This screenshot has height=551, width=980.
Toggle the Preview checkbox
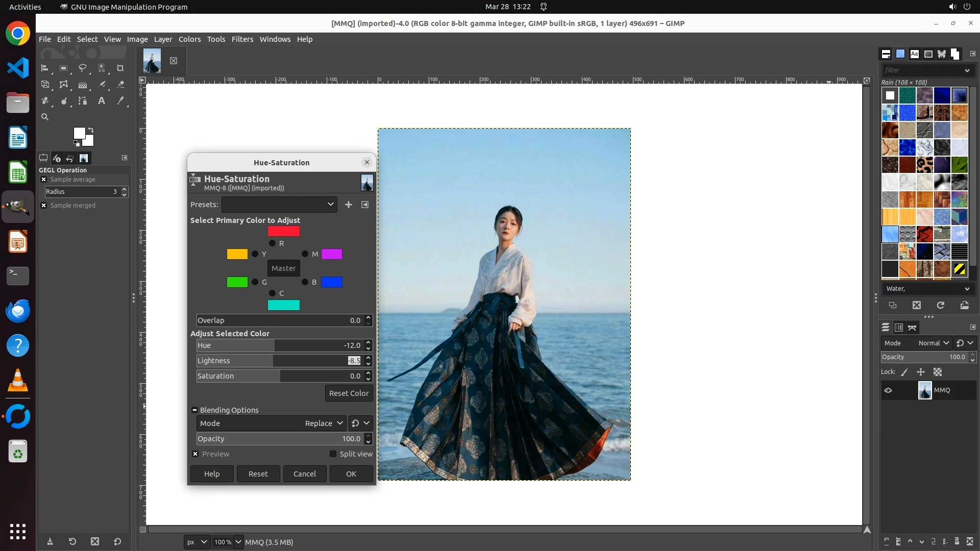(195, 454)
